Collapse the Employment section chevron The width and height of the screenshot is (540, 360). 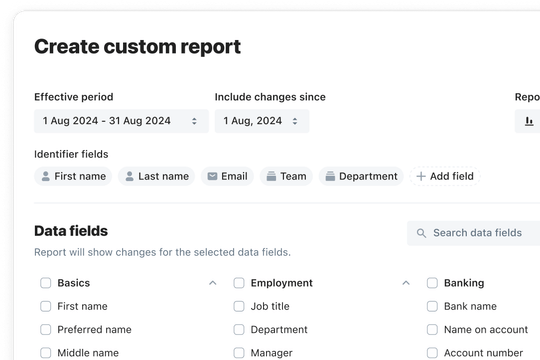tap(406, 283)
